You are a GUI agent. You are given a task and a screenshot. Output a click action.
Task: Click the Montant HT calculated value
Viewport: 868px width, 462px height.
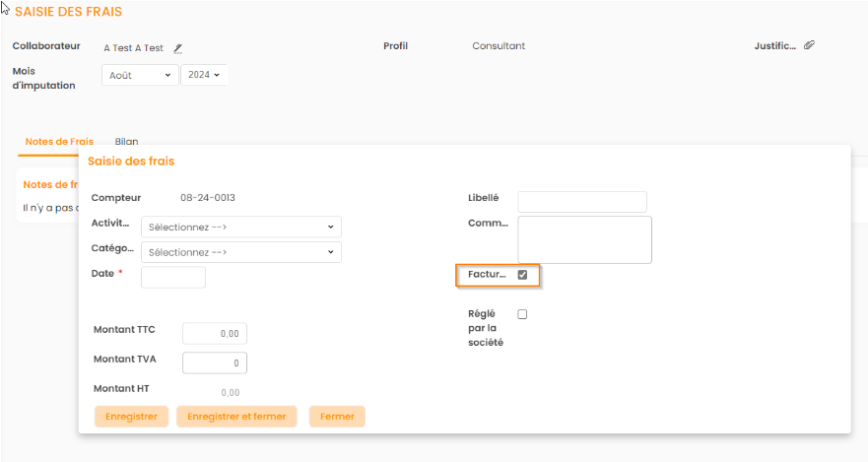pyautogui.click(x=230, y=393)
